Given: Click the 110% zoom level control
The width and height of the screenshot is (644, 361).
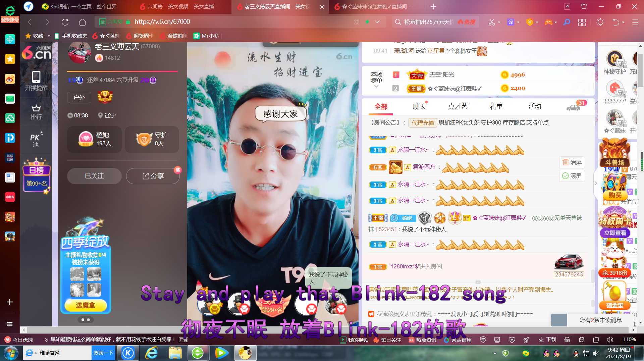Looking at the screenshot, I should [x=629, y=340].
